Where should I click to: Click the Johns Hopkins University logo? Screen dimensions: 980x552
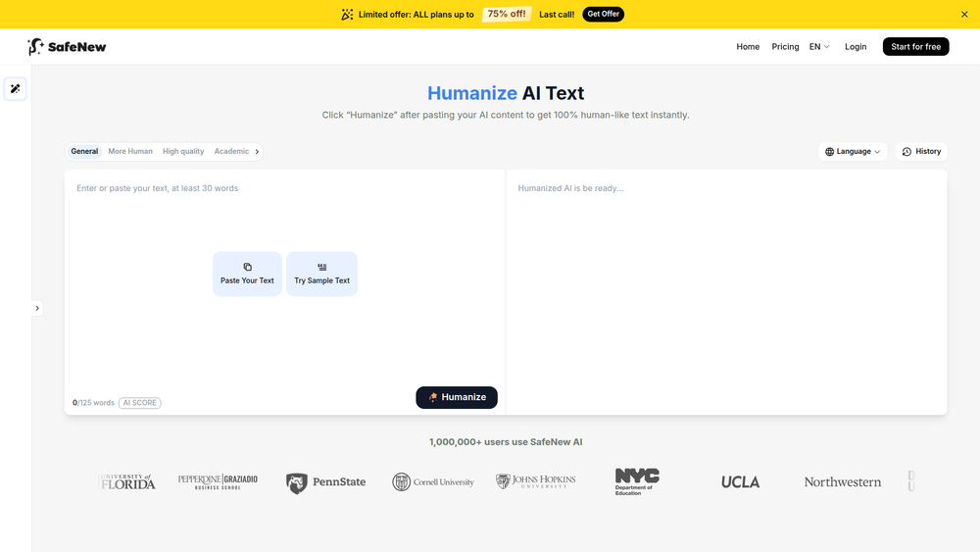tap(536, 480)
